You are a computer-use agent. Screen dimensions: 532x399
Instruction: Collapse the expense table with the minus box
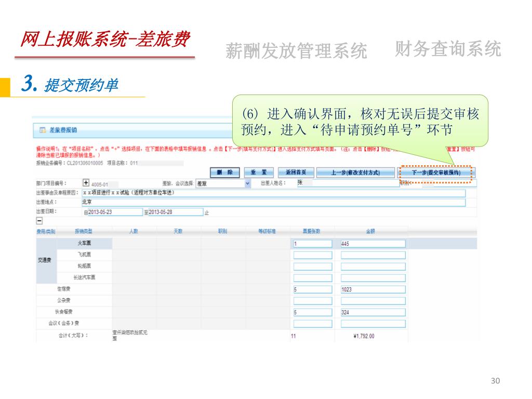pyautogui.click(x=39, y=221)
